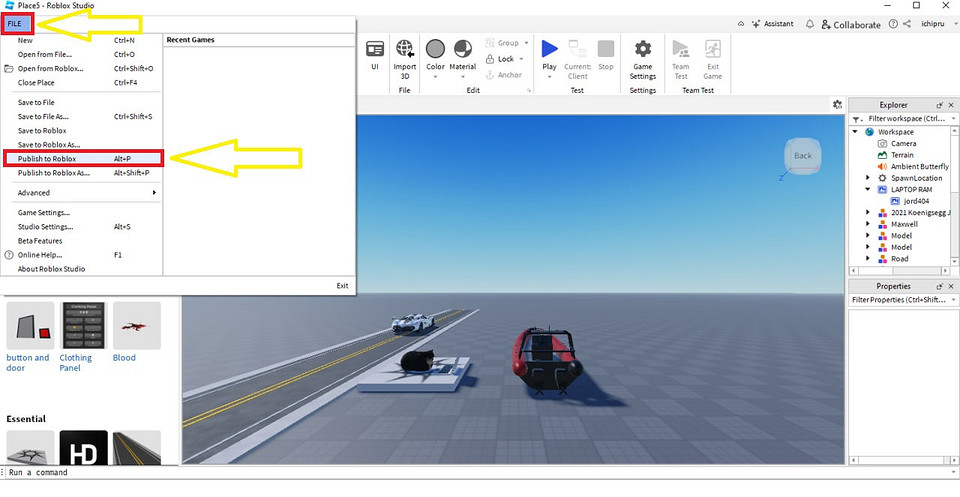The height and width of the screenshot is (497, 960).
Task: Toggle the Lock tool
Action: point(500,59)
